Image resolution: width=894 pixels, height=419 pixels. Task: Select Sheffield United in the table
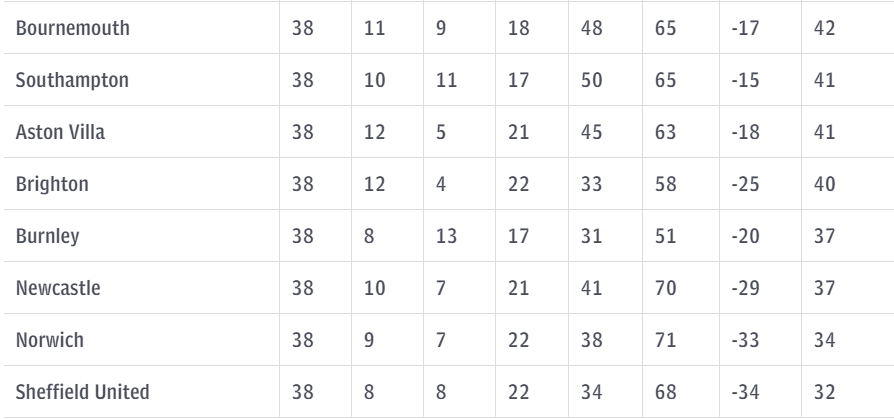pyautogui.click(x=82, y=392)
